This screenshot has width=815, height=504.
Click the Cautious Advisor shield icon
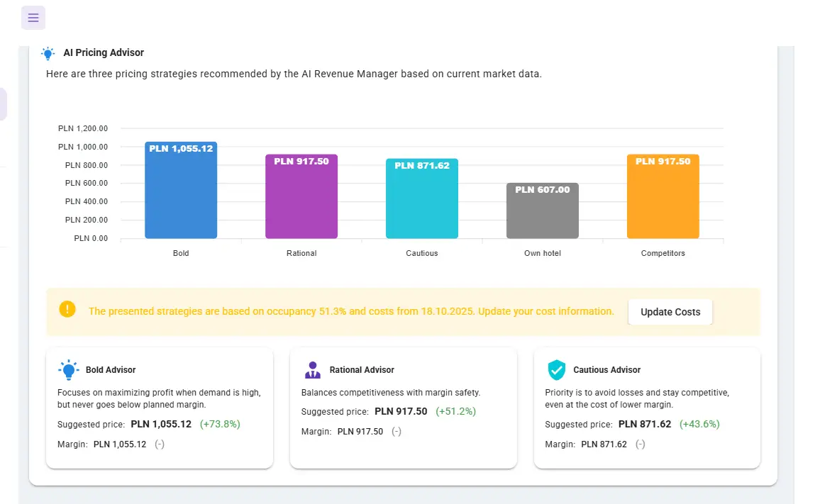(556, 369)
